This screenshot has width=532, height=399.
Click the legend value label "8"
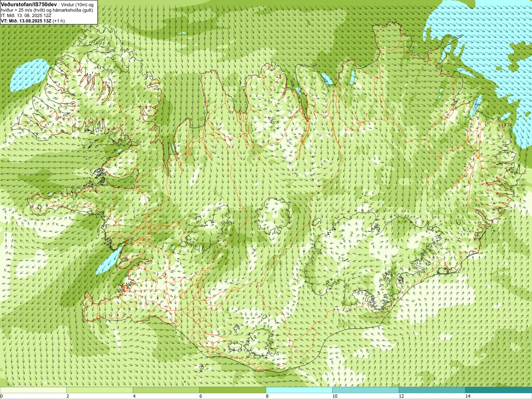[267, 396]
